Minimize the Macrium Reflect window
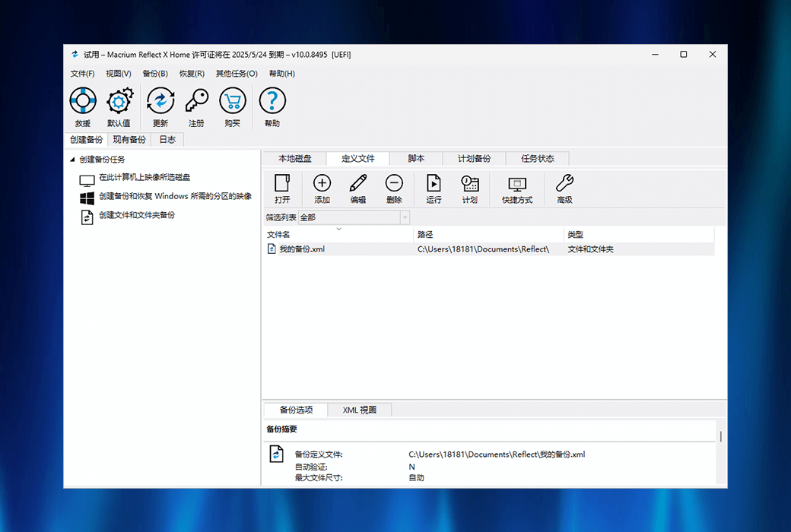Screen dimensions: 791x532 click(655, 55)
